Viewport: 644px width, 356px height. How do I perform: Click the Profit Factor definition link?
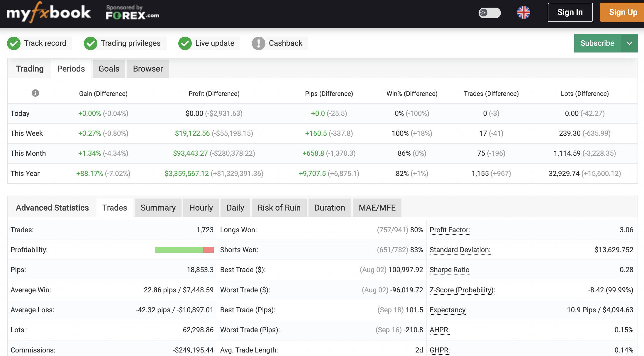pos(450,230)
